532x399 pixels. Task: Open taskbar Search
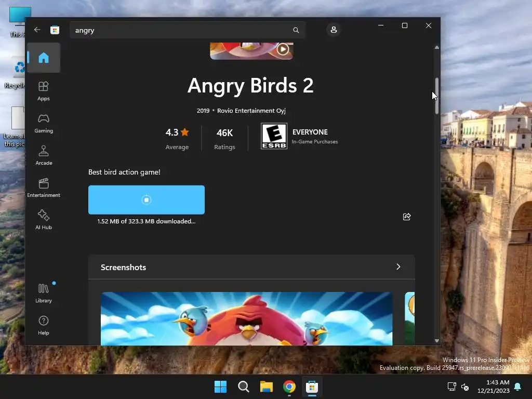[244, 387]
